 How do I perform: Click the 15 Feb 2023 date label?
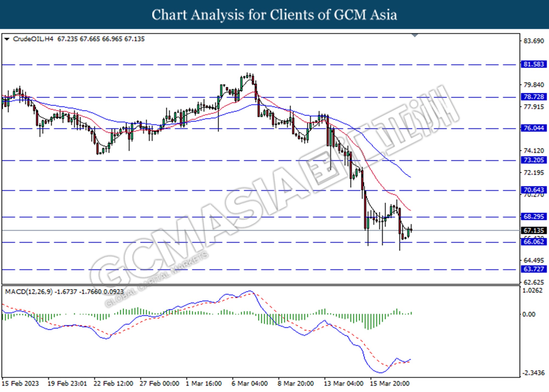click(x=21, y=384)
